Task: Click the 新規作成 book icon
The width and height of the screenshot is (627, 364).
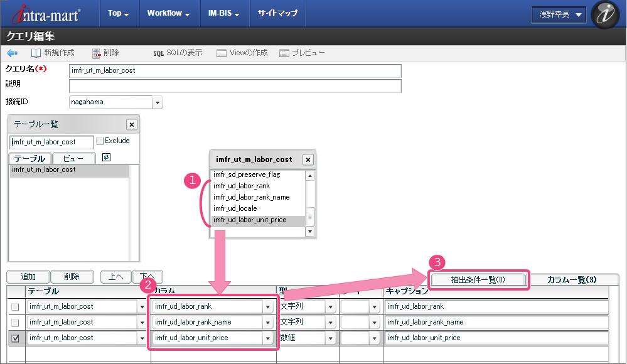Action: click(x=36, y=53)
